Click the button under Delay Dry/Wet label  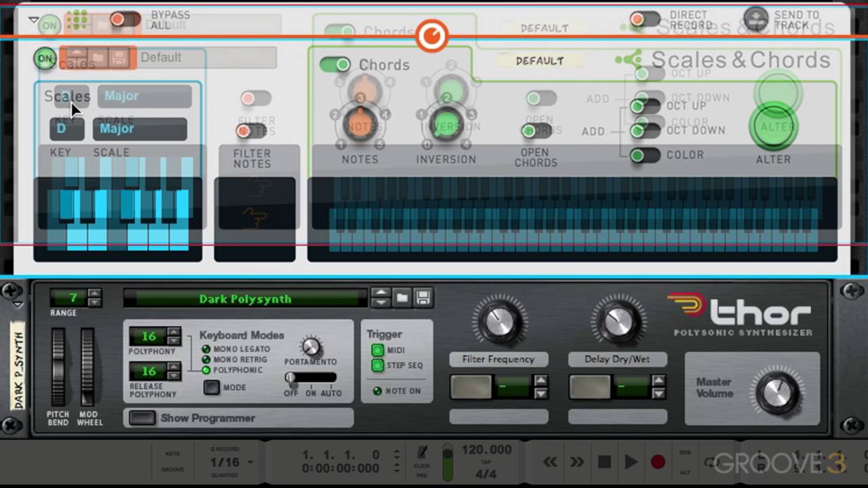pos(589,387)
